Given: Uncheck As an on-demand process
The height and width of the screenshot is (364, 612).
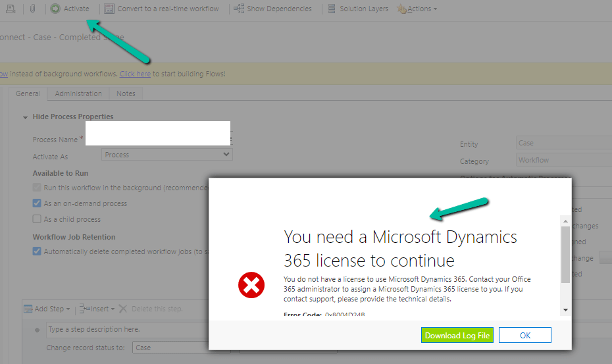Looking at the screenshot, I should [x=37, y=203].
